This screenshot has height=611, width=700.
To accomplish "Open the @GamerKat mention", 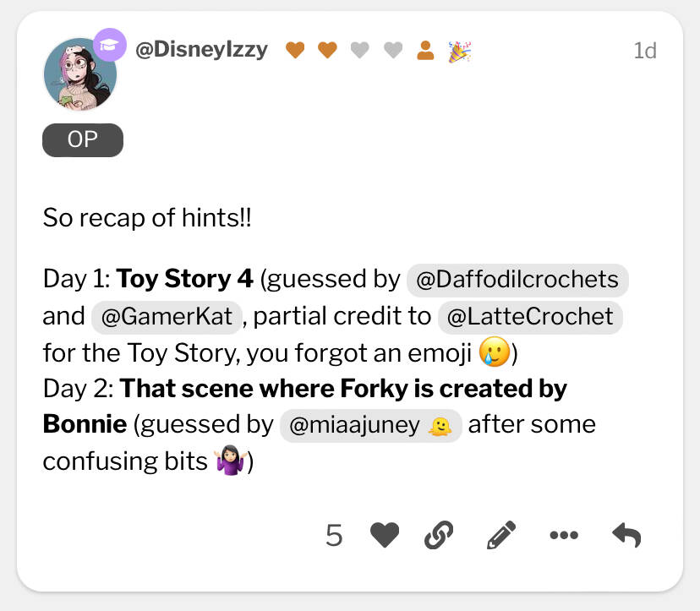I will [167, 316].
